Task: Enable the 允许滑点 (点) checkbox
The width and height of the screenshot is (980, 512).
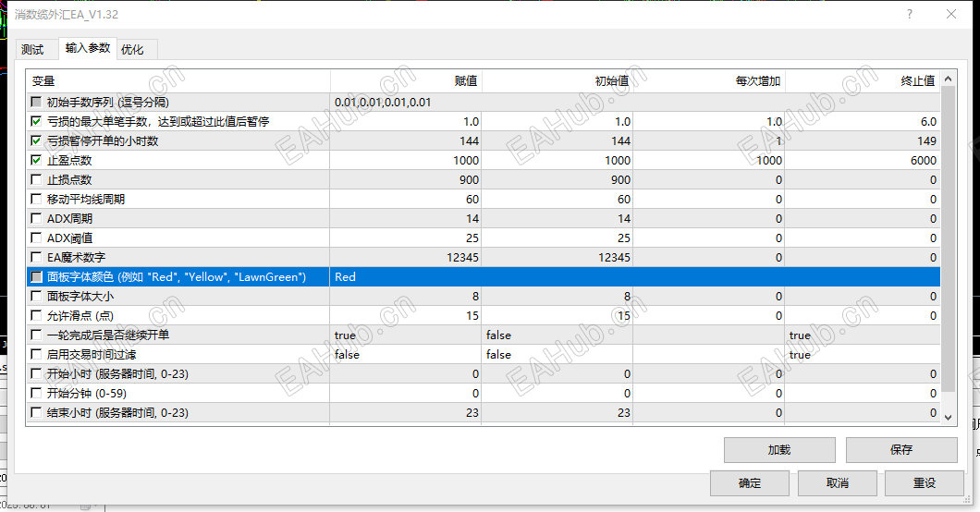Action: 36,315
